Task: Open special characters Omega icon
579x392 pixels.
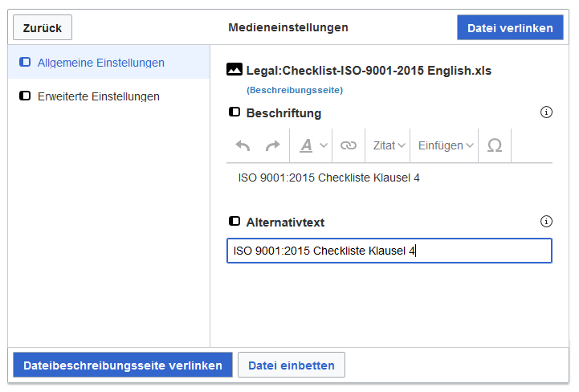Action: coord(495,145)
